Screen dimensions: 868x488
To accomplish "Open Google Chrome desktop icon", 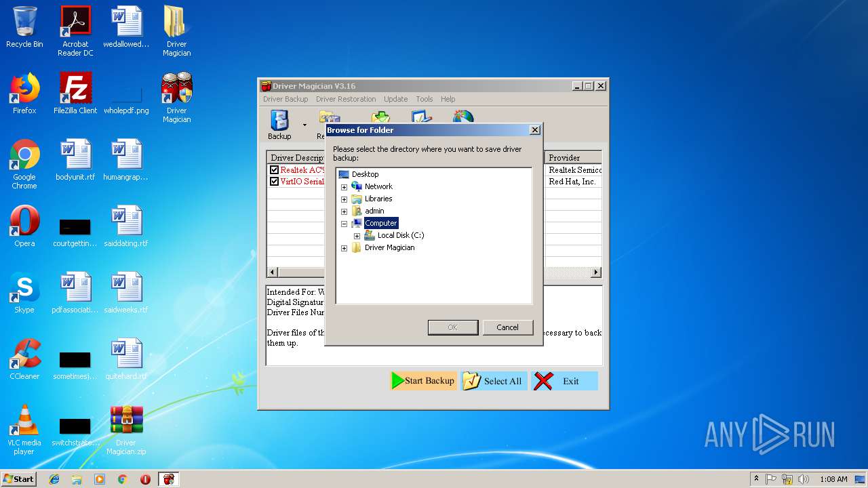I will (24, 164).
